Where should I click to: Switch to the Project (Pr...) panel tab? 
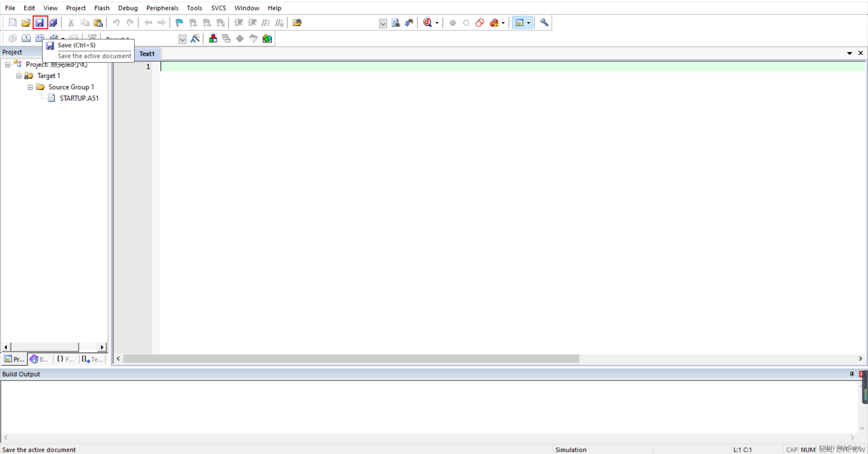click(x=14, y=359)
